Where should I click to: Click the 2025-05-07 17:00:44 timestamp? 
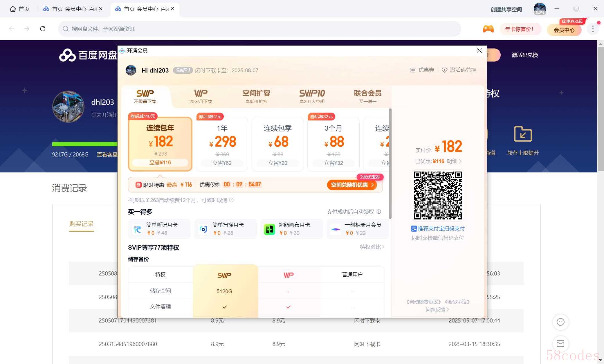point(474,320)
